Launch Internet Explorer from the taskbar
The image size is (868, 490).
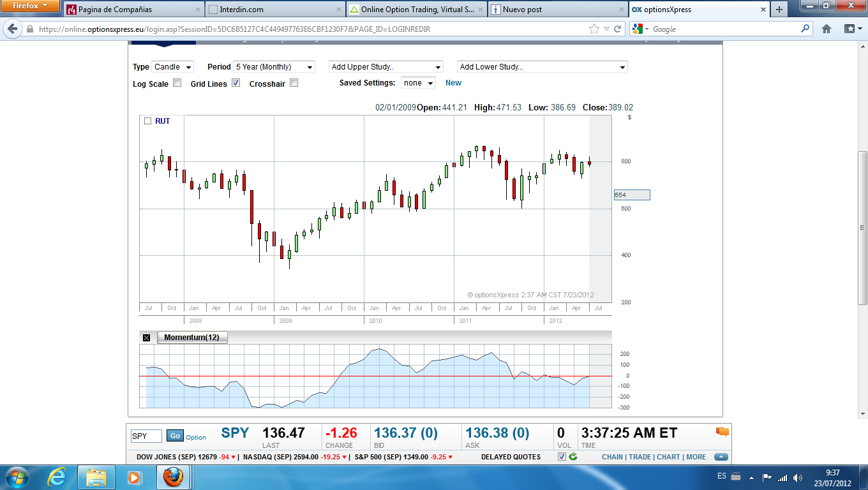click(x=58, y=477)
